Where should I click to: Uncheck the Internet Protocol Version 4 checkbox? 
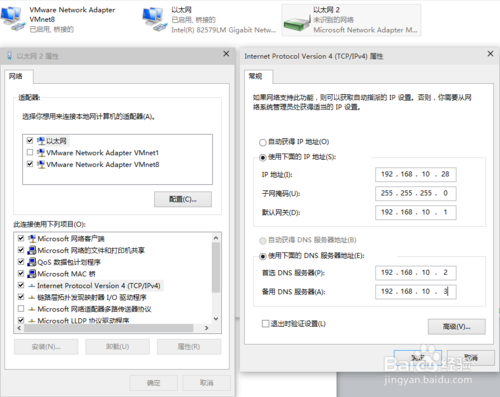pyautogui.click(x=21, y=285)
